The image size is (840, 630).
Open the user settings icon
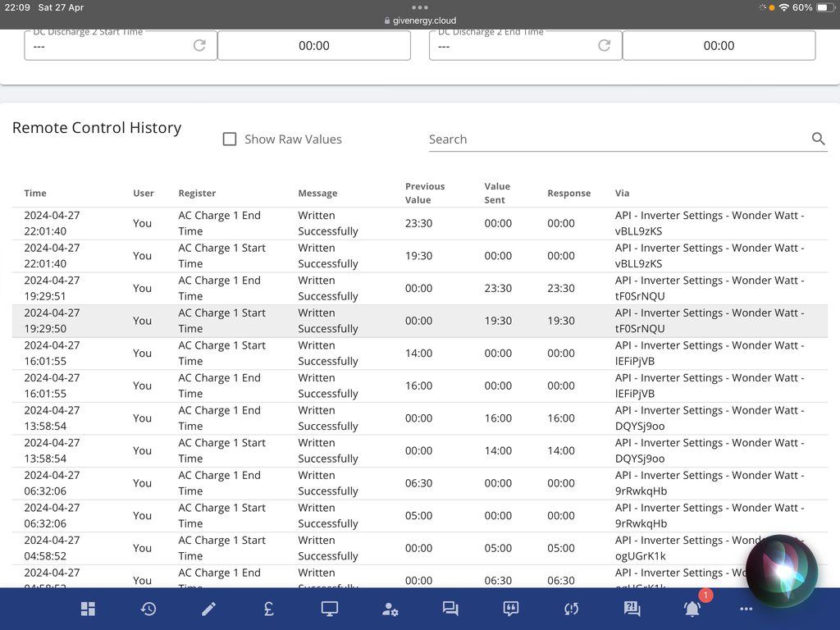[x=390, y=609]
